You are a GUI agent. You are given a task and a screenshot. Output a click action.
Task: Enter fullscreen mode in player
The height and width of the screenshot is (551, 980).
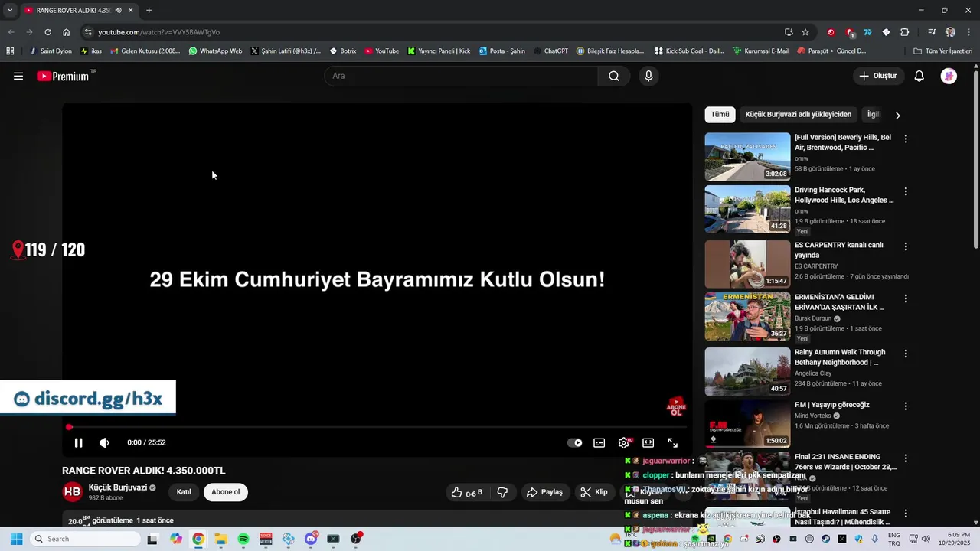tap(673, 442)
